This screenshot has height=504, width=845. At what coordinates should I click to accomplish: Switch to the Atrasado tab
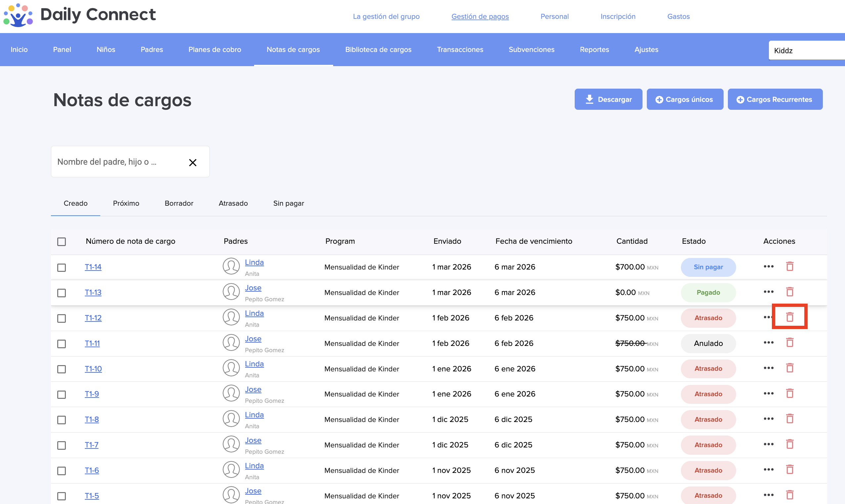pos(233,203)
